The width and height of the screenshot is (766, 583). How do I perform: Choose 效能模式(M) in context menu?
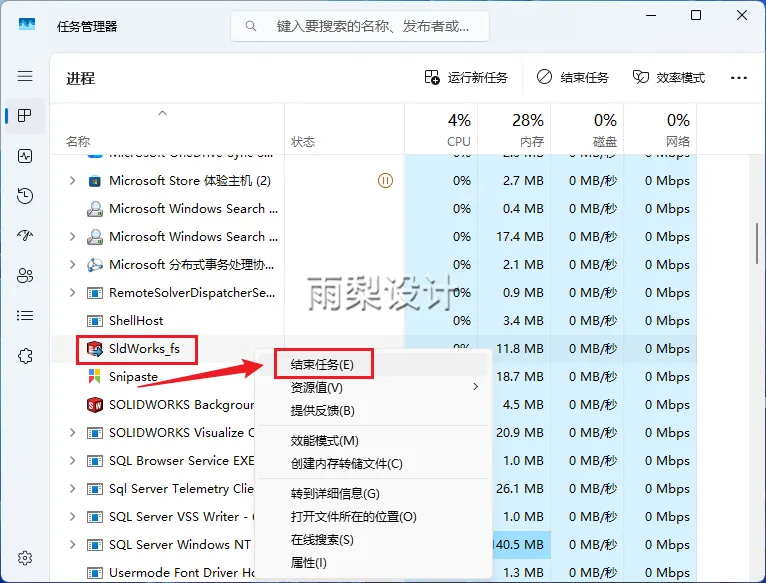(x=372, y=441)
